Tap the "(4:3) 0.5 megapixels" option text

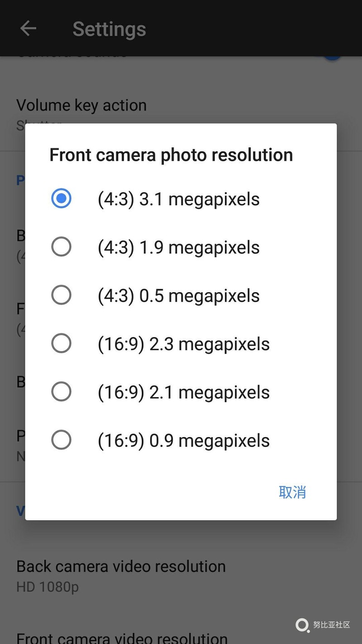click(178, 295)
